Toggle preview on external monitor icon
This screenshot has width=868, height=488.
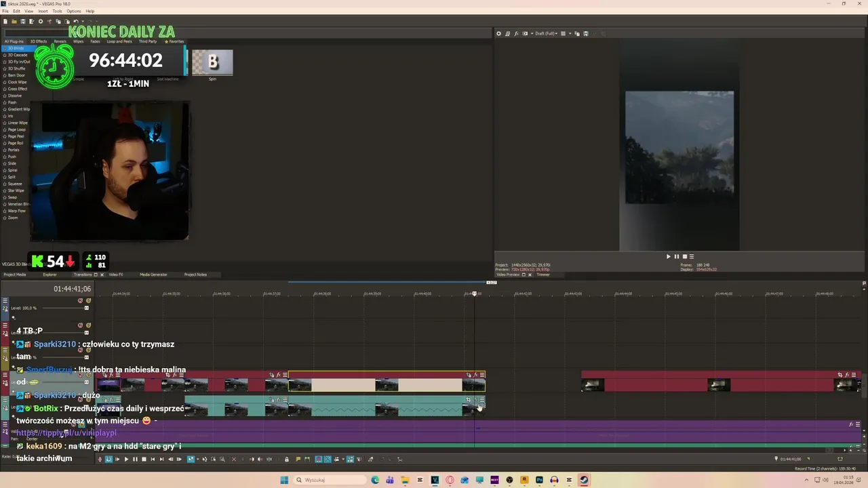[x=508, y=33]
